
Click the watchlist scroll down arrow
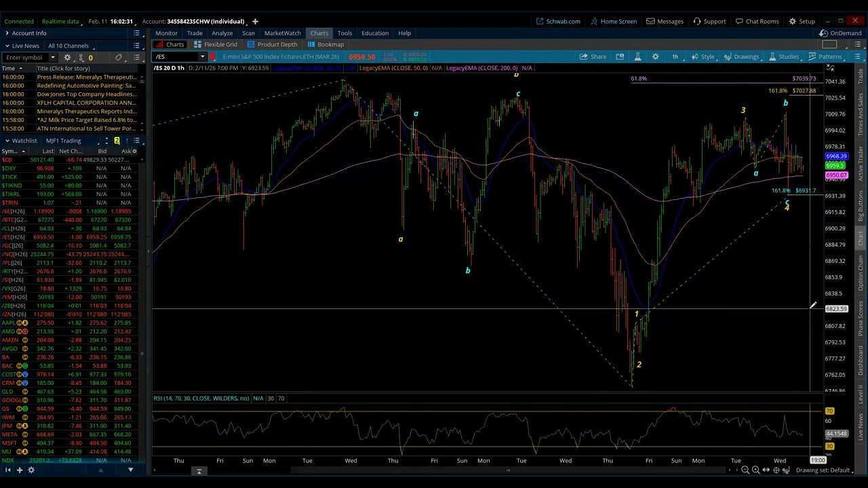point(130,470)
